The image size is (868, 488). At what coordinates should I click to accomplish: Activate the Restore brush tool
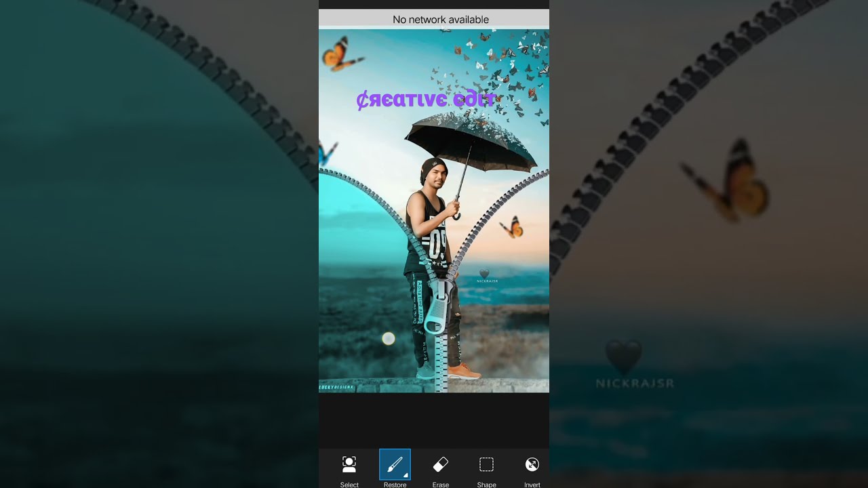395,464
